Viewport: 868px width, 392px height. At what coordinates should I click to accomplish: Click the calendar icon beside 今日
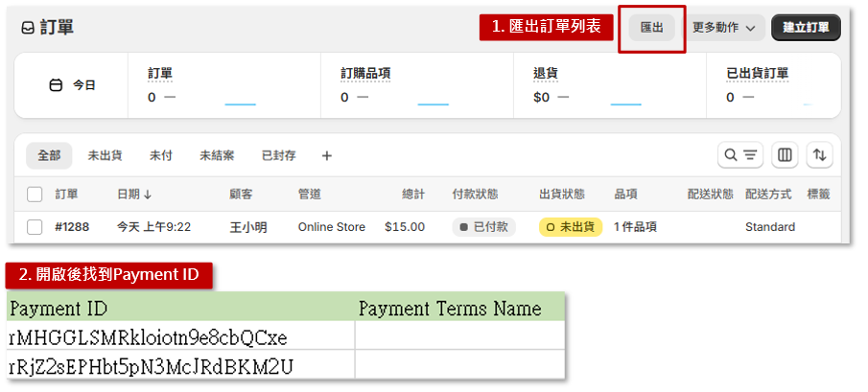(56, 85)
